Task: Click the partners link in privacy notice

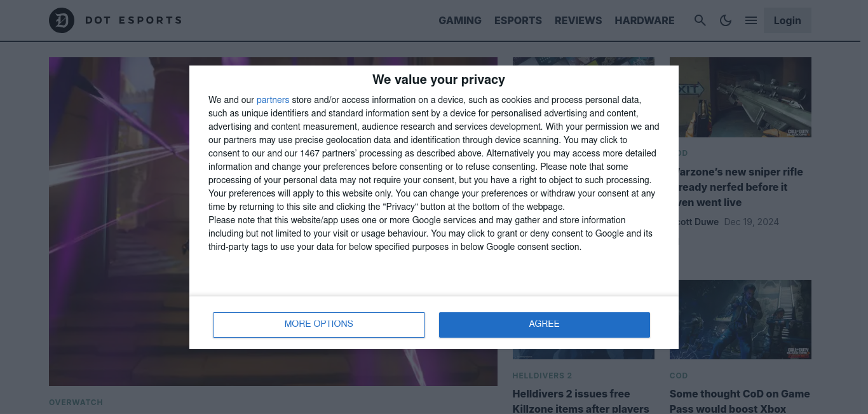Action: pos(273,100)
